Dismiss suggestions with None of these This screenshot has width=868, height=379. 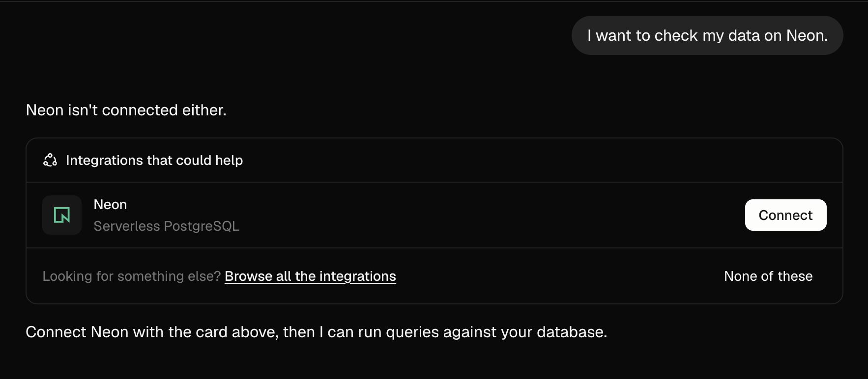[768, 276]
